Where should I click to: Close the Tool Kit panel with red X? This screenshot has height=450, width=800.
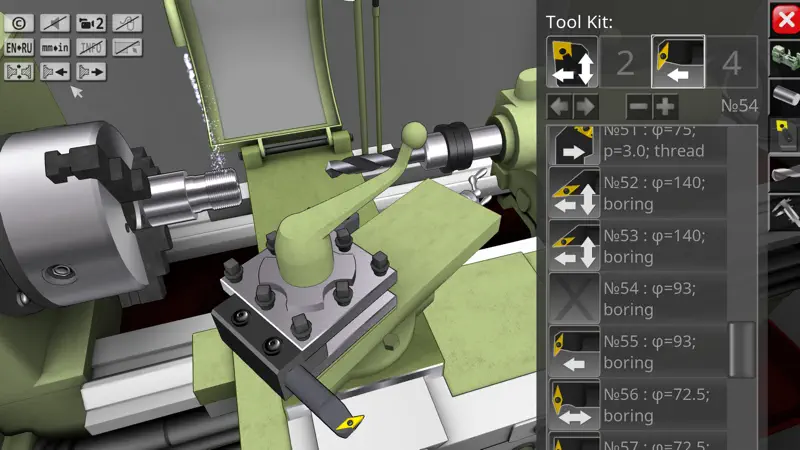pyautogui.click(x=785, y=20)
